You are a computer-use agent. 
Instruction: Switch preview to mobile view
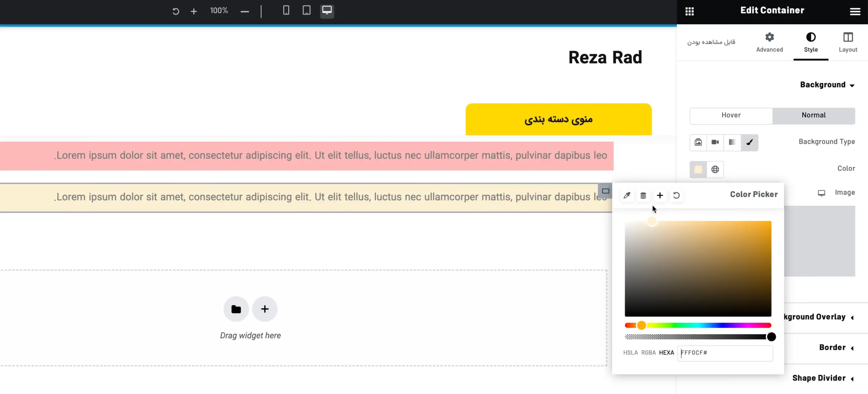click(x=286, y=11)
